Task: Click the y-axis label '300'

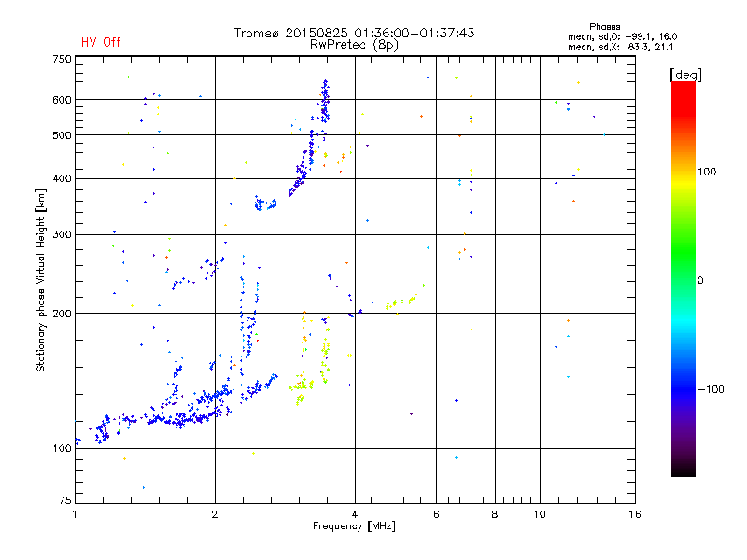Action: (62, 235)
